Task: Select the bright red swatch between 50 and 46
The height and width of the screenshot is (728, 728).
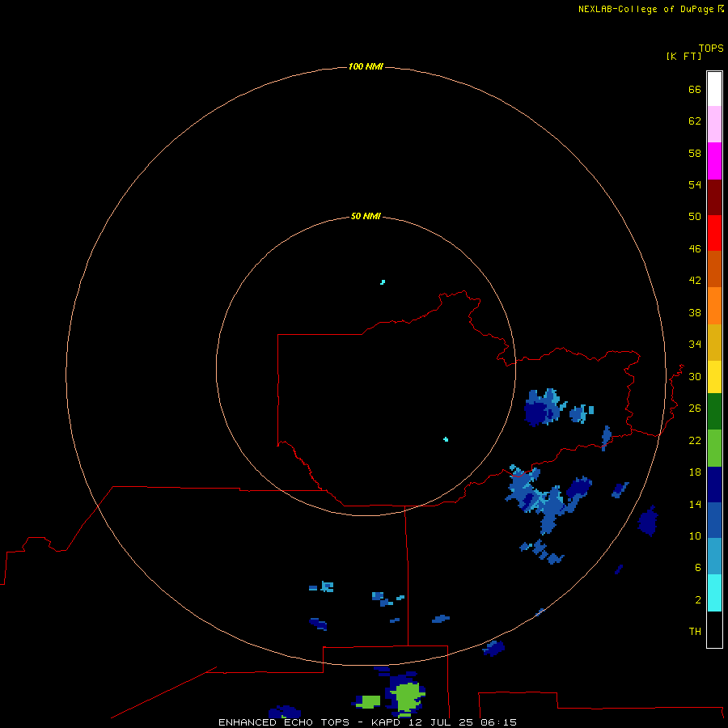Action: (x=714, y=233)
